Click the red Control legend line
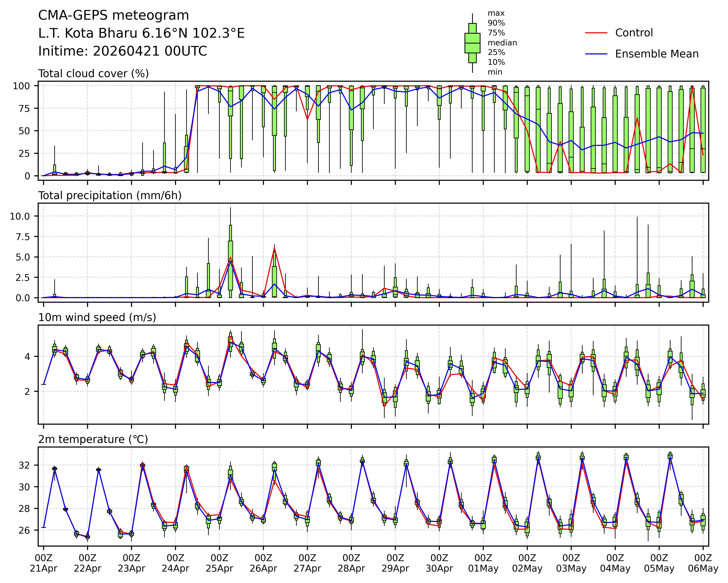The width and height of the screenshot is (728, 583). [596, 33]
